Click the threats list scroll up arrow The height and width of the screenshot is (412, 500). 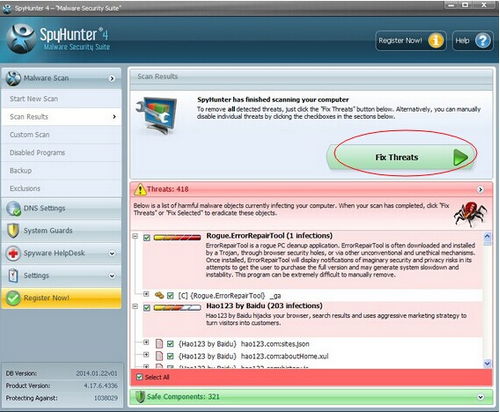(x=487, y=236)
